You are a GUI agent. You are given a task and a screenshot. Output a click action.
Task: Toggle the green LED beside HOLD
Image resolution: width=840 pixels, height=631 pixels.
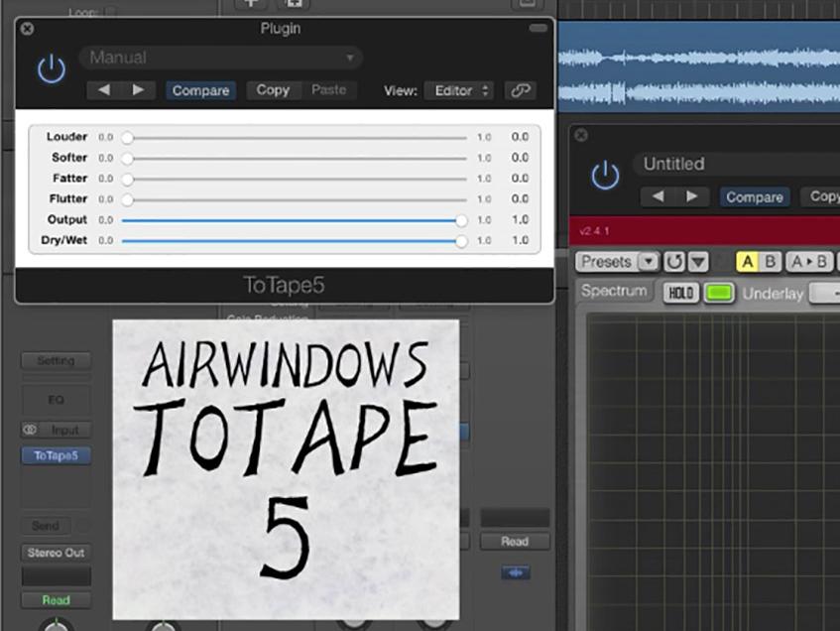pos(721,293)
